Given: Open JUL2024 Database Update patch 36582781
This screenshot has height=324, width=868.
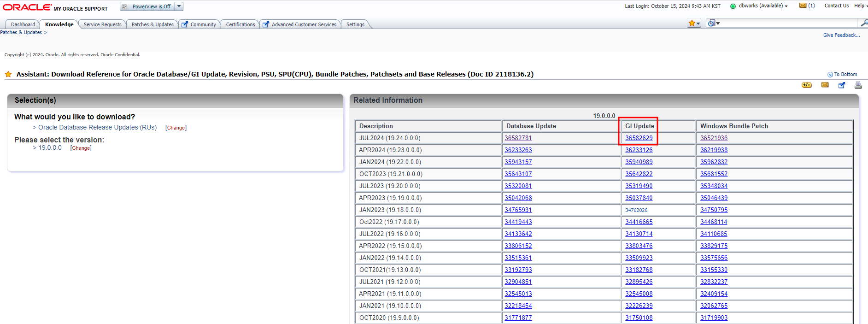Looking at the screenshot, I should coord(518,138).
